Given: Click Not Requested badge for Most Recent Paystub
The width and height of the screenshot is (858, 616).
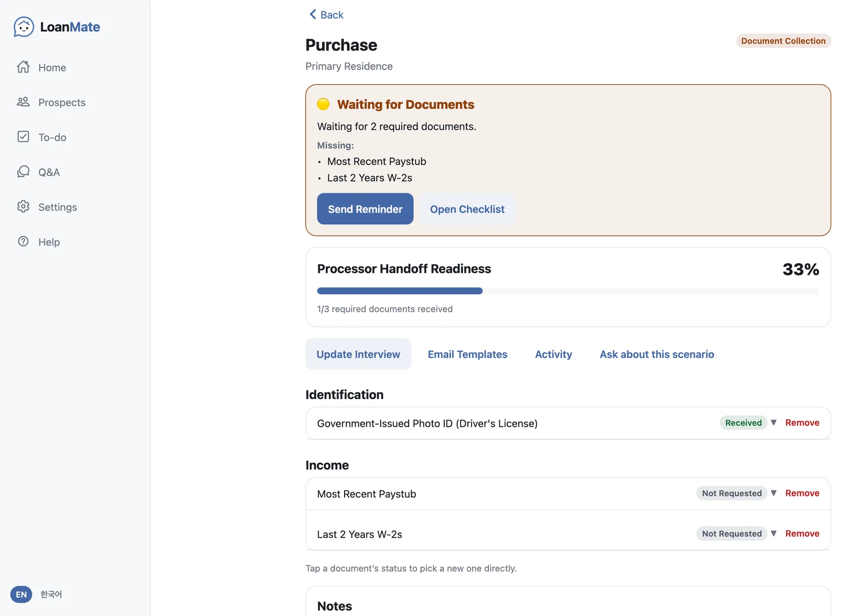Looking at the screenshot, I should pos(732,493).
